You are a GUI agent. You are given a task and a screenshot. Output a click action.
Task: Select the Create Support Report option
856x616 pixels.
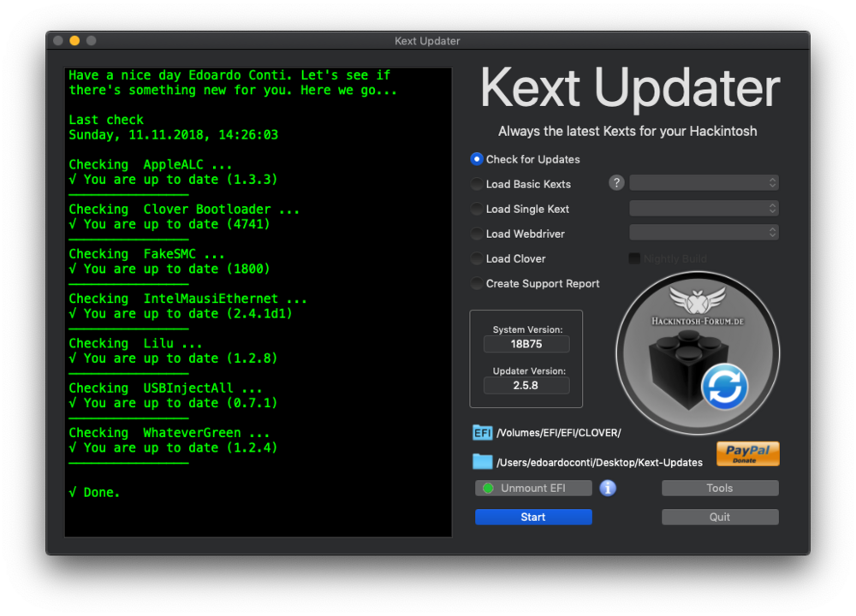click(x=477, y=283)
